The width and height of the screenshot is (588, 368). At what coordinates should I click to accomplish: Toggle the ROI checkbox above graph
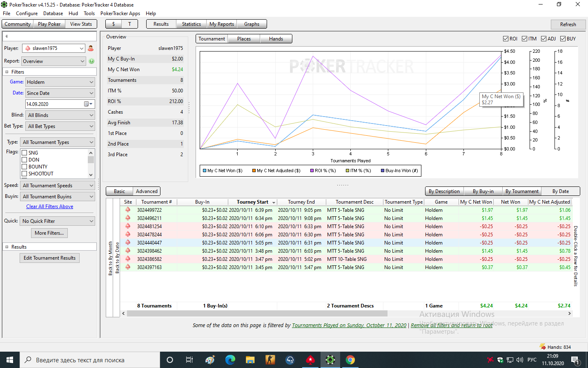506,39
